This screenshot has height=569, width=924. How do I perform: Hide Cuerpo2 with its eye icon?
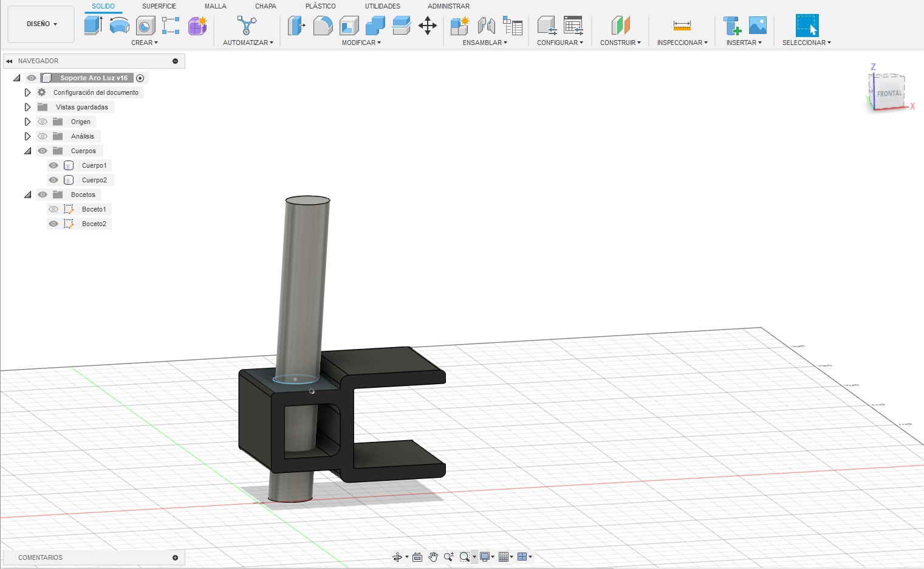53,180
